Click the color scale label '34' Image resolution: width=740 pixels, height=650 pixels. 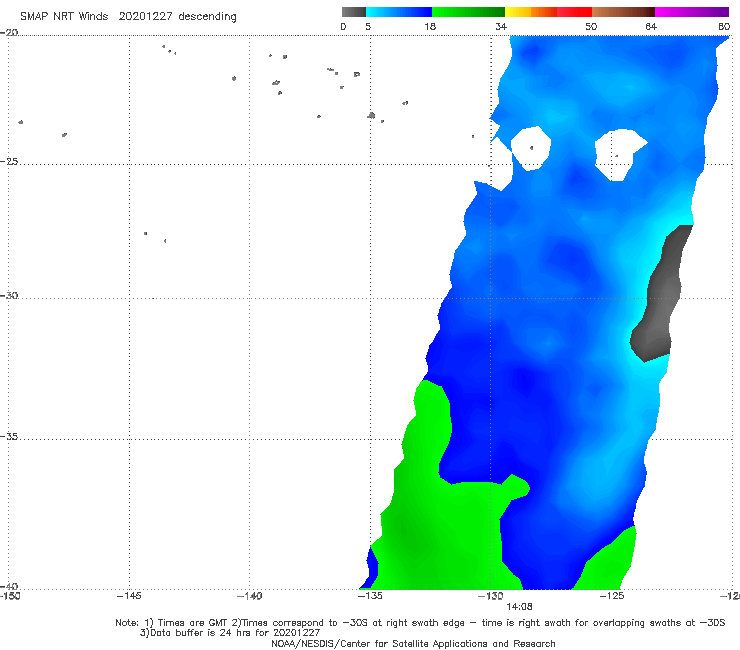pyautogui.click(x=501, y=27)
